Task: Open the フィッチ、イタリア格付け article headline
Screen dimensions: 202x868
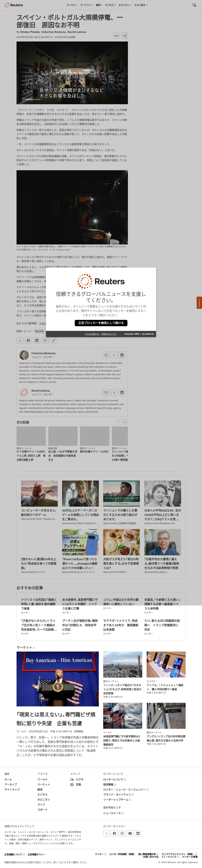Action: click(x=122, y=689)
